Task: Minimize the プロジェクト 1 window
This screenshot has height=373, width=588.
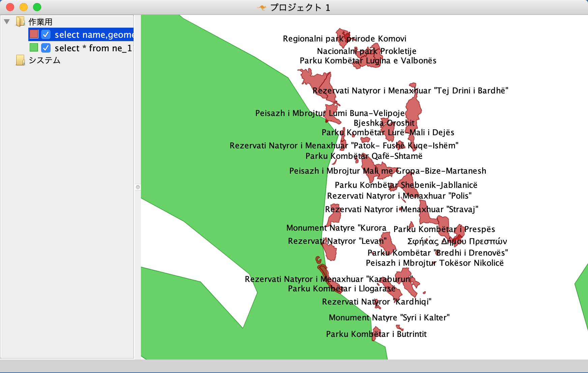Action: pyautogui.click(x=24, y=7)
